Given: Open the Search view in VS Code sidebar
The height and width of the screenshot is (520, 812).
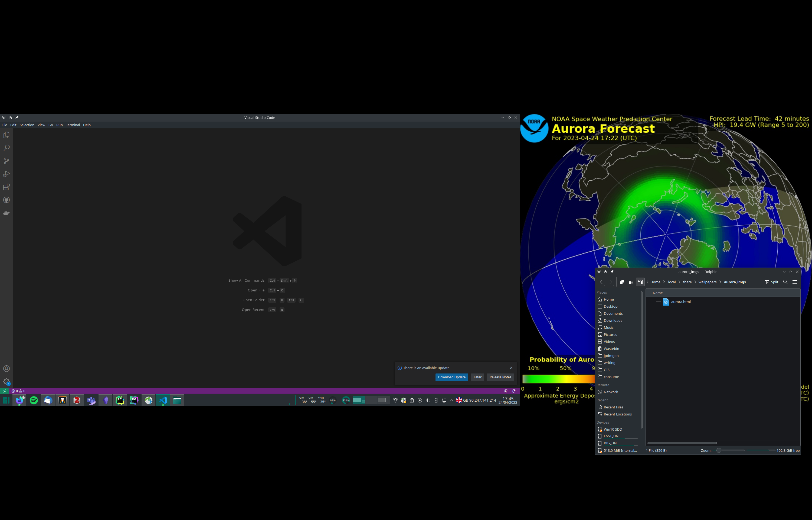Looking at the screenshot, I should click(x=6, y=148).
